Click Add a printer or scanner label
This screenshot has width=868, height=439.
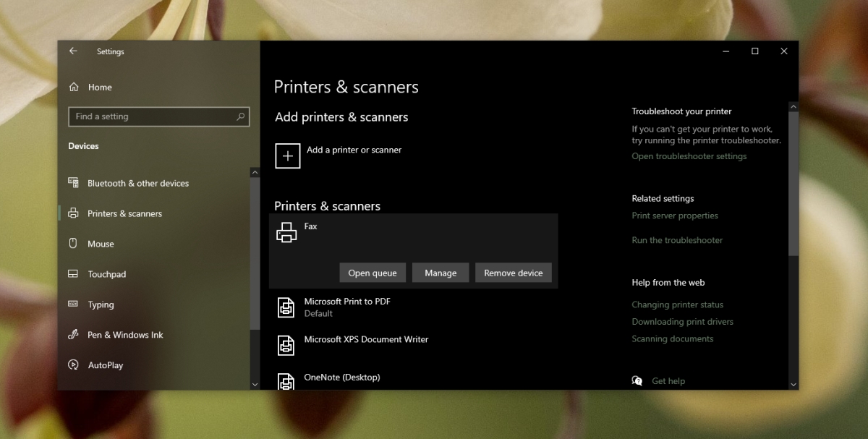pyautogui.click(x=354, y=150)
